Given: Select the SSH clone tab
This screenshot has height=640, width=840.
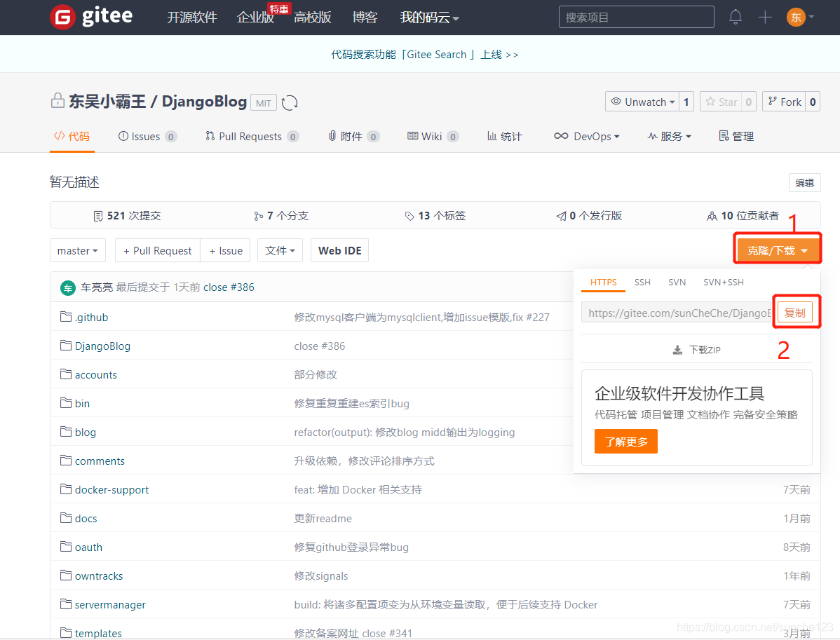Looking at the screenshot, I should [x=642, y=282].
